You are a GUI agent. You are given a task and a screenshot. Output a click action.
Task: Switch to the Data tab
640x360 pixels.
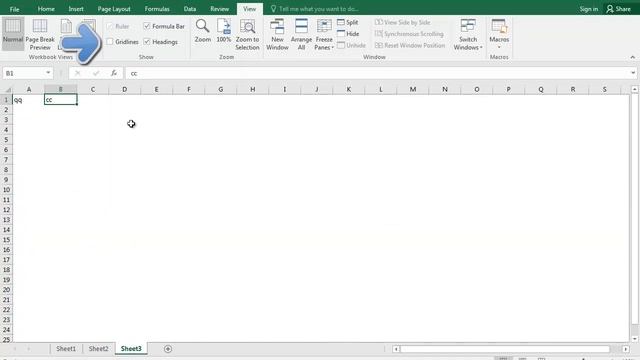pyautogui.click(x=190, y=9)
